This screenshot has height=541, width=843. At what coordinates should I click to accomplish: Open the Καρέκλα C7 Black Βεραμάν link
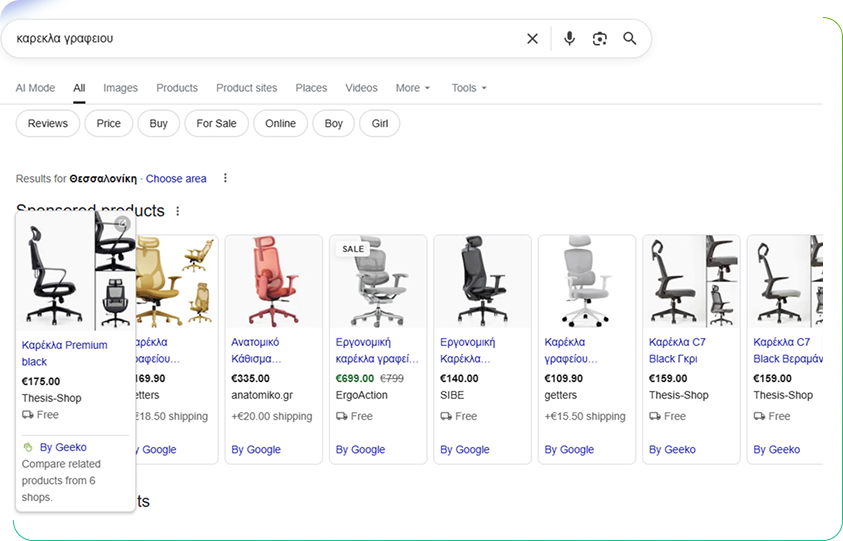point(788,350)
